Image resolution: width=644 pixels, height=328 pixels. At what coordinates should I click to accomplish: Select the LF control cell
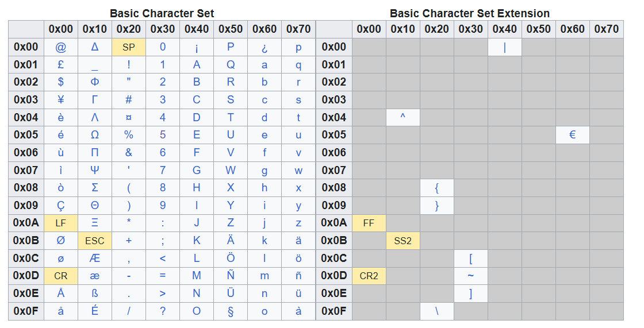(x=61, y=223)
